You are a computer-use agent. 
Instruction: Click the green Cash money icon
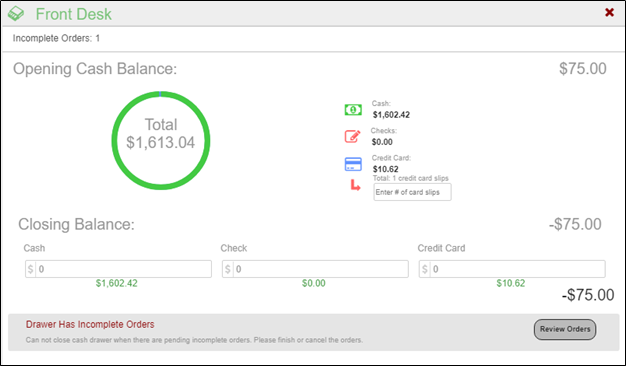[353, 109]
